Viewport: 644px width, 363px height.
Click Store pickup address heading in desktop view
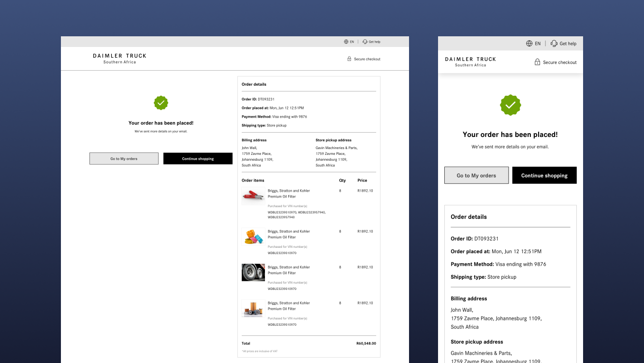[334, 140]
